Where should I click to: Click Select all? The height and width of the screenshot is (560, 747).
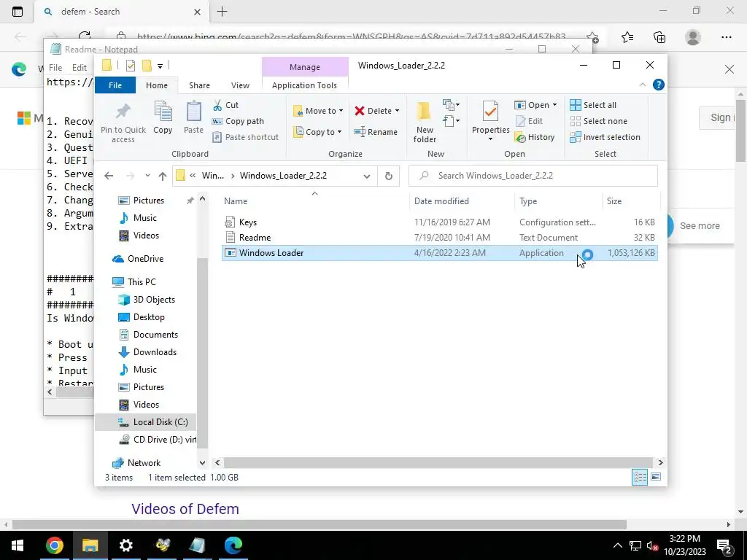click(x=594, y=105)
